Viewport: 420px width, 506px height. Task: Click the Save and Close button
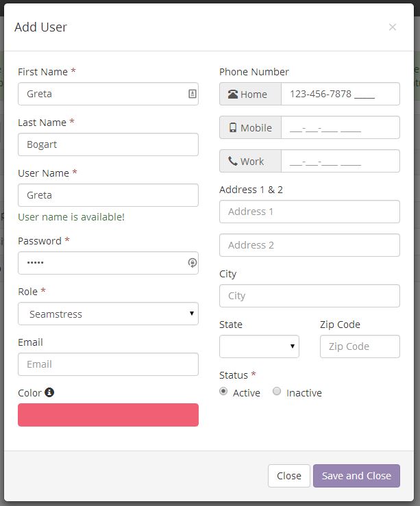[x=356, y=476]
